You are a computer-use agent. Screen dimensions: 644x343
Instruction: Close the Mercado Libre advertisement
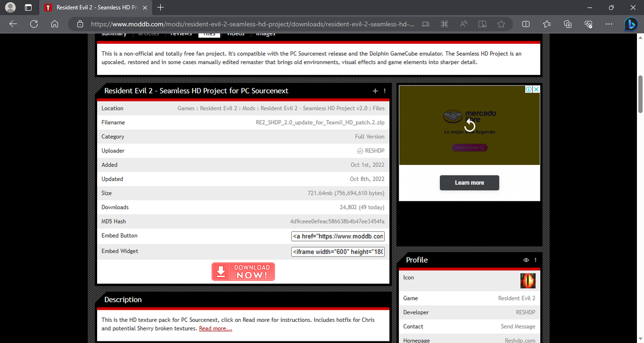(x=536, y=89)
